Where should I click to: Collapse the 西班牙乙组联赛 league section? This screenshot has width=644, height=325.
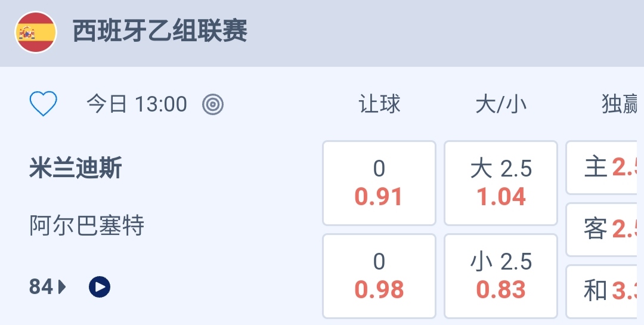160,32
